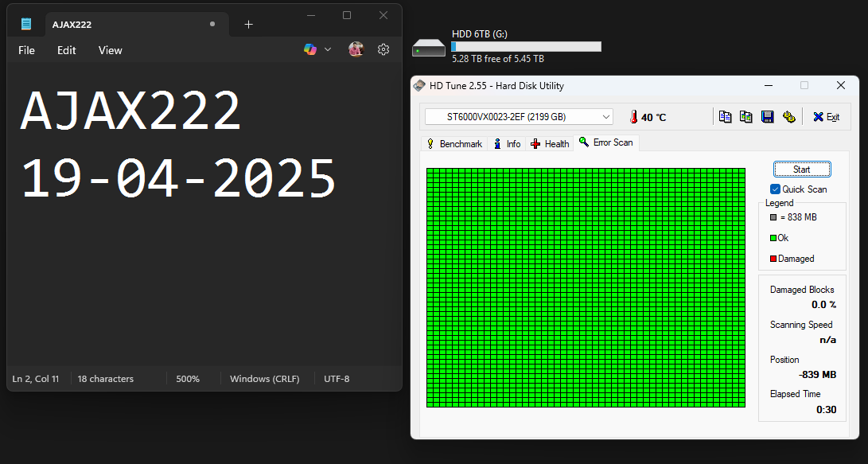The width and height of the screenshot is (868, 464).
Task: Open HD Tune options via the wrench icon
Action: point(788,117)
